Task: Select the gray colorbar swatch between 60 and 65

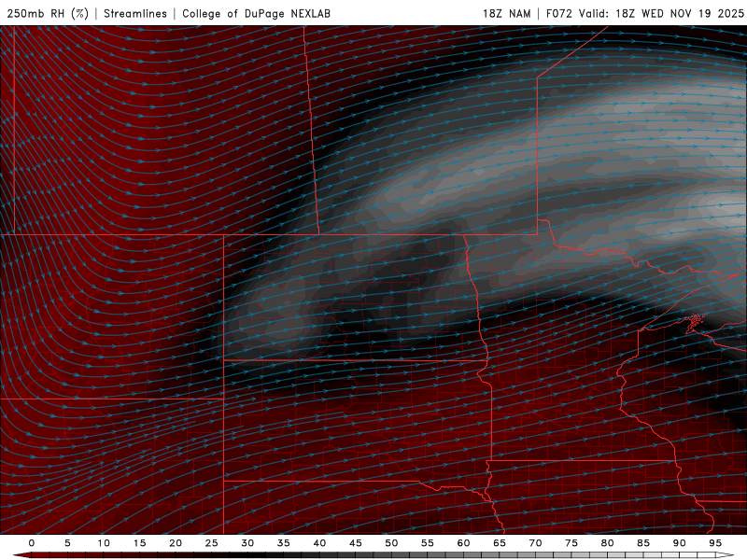Action: click(481, 555)
